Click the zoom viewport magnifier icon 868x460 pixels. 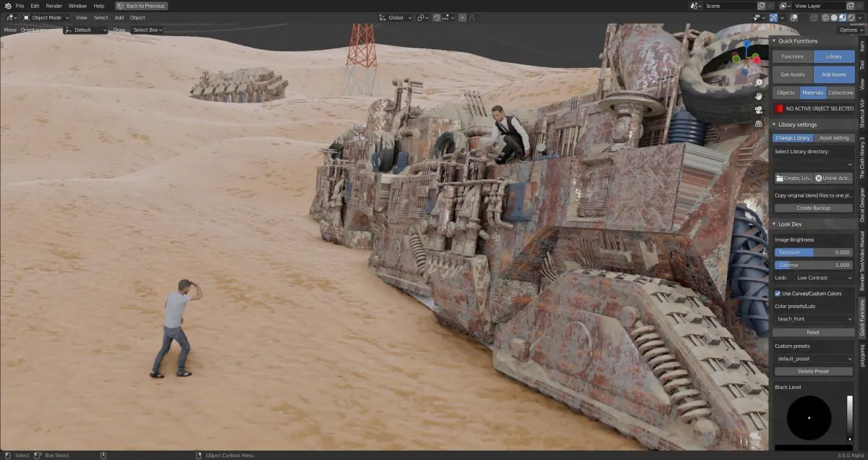coord(759,82)
